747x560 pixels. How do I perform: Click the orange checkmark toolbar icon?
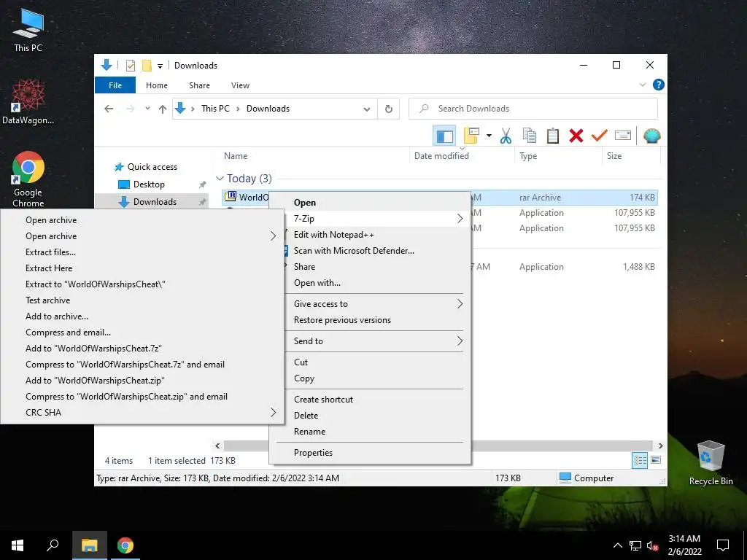(600, 136)
